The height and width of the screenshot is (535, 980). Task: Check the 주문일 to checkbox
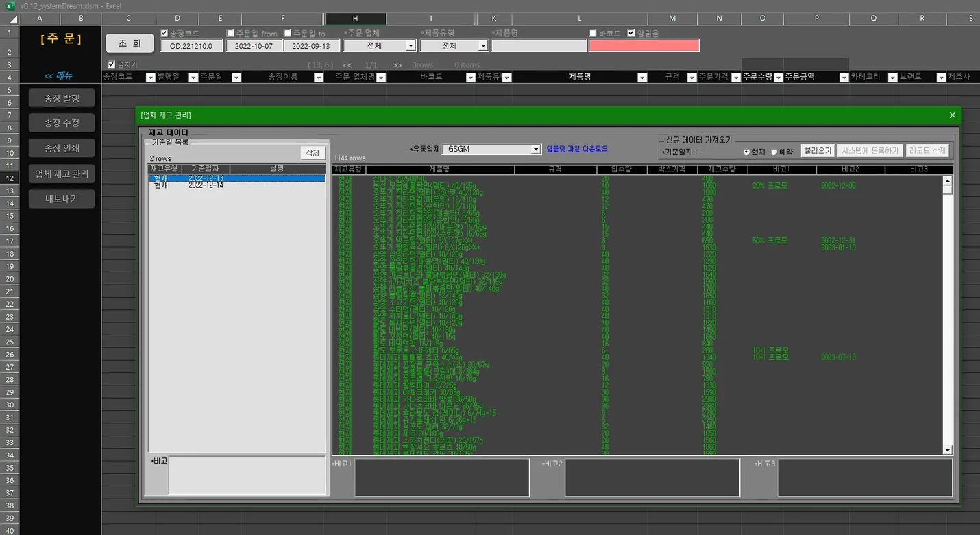pos(287,33)
